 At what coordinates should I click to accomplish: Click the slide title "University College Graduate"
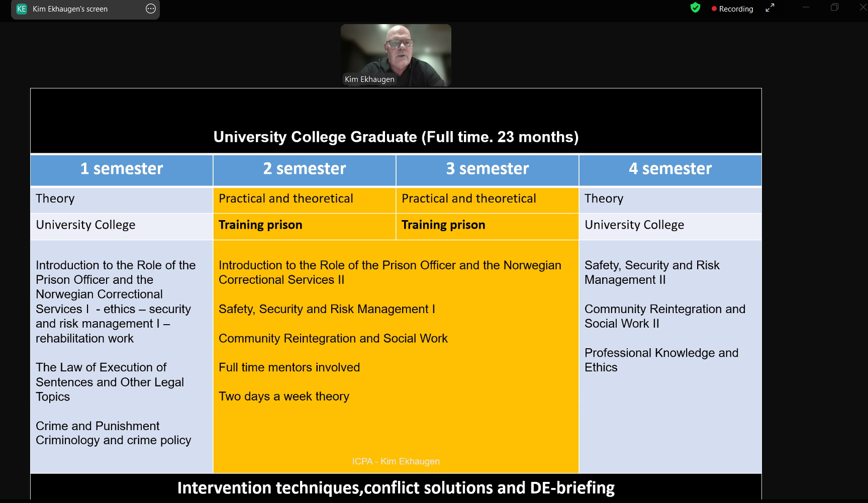coord(396,137)
